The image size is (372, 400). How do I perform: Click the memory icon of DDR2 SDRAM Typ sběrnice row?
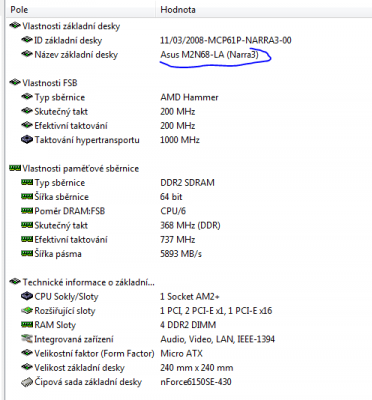pyautogui.click(x=27, y=182)
